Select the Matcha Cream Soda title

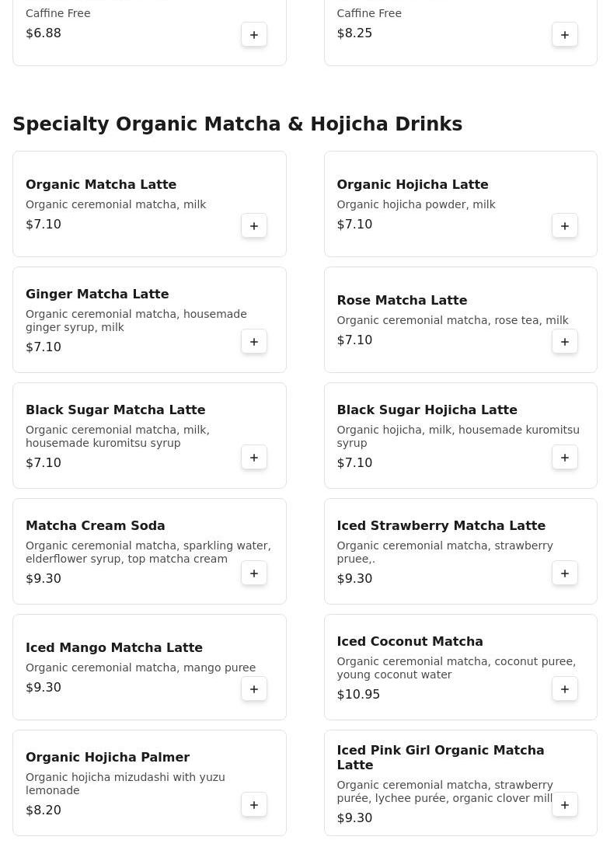pyautogui.click(x=95, y=526)
